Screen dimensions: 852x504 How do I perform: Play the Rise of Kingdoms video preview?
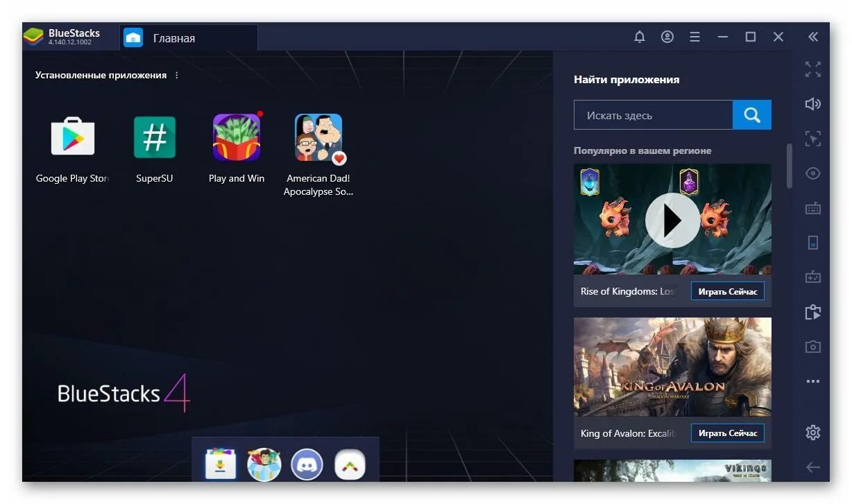(672, 220)
